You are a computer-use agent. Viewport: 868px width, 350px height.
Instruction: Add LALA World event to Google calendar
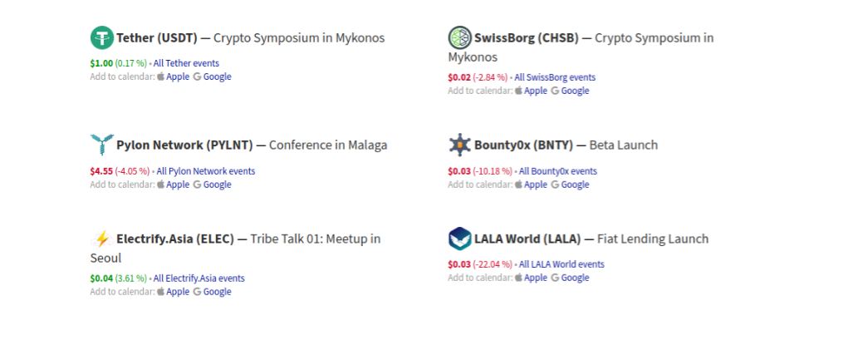(575, 278)
